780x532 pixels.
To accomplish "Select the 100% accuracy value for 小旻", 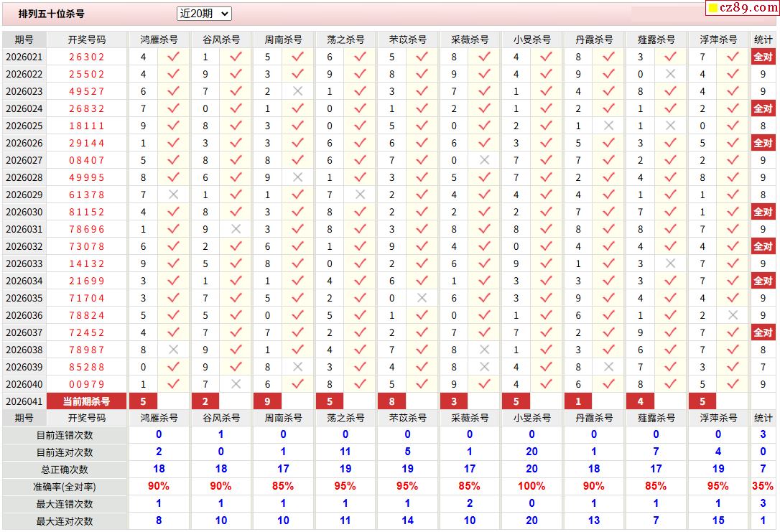I will click(x=531, y=486).
